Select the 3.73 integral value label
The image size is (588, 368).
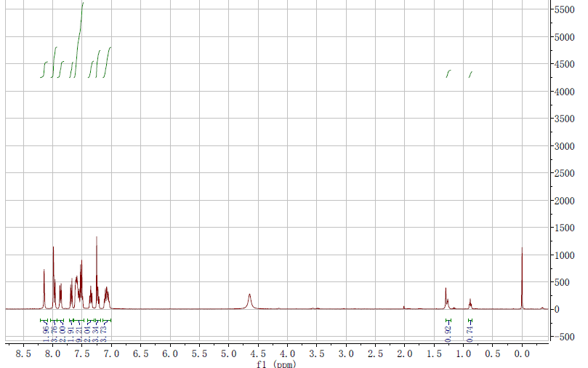[x=104, y=335]
